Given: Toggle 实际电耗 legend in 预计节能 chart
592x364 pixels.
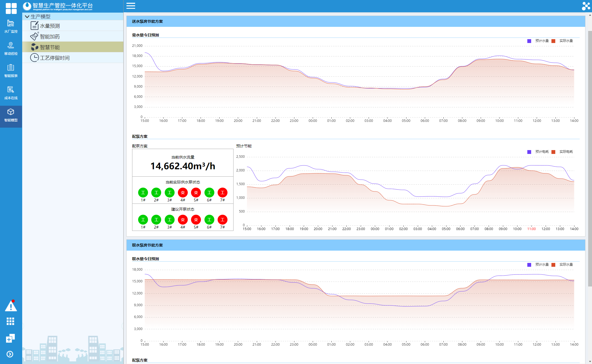Looking at the screenshot, I should pos(566,152).
